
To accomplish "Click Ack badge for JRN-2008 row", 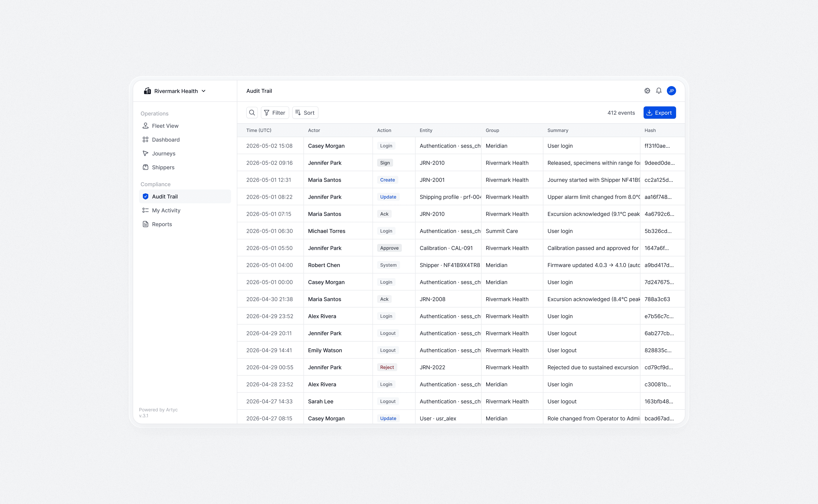I will point(384,299).
